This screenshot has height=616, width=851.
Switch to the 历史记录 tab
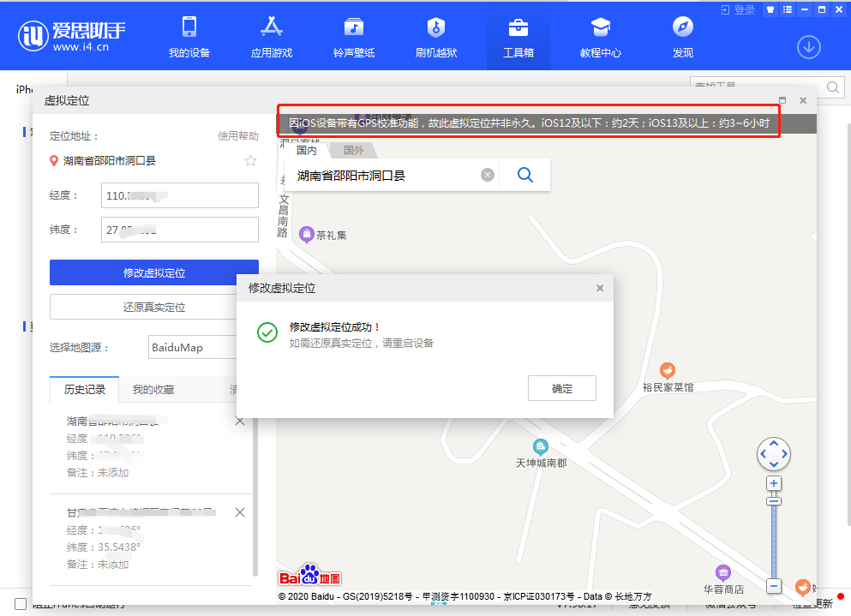[x=83, y=389]
